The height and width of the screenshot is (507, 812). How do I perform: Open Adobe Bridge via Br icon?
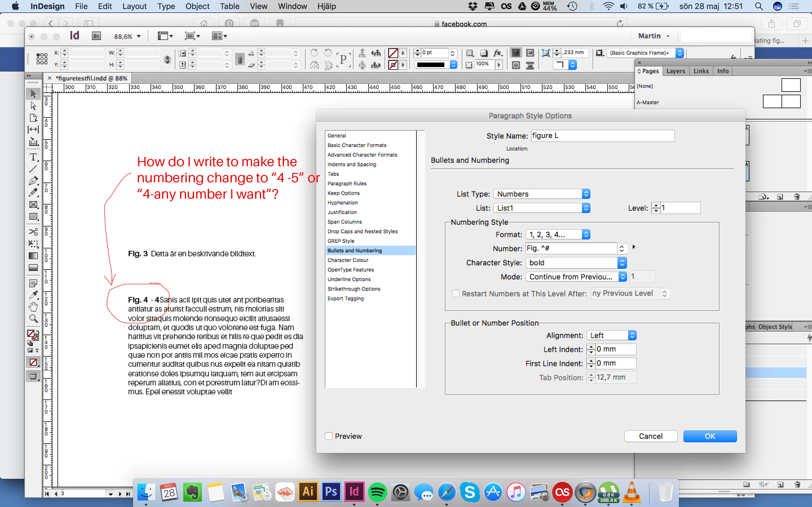96,36
